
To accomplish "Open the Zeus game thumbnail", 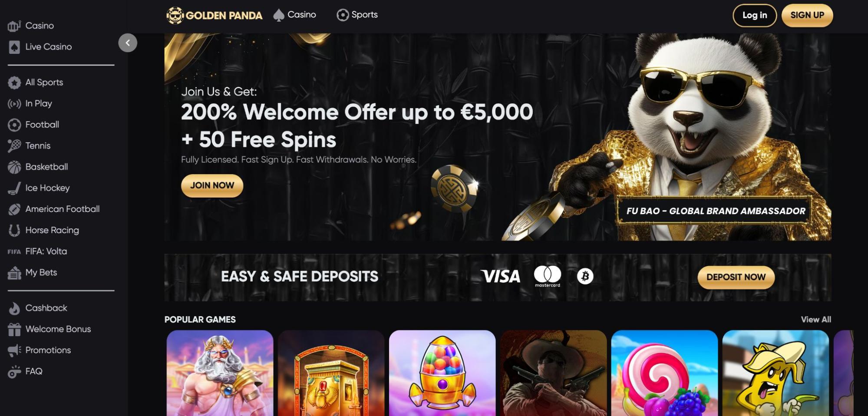I will (x=220, y=373).
